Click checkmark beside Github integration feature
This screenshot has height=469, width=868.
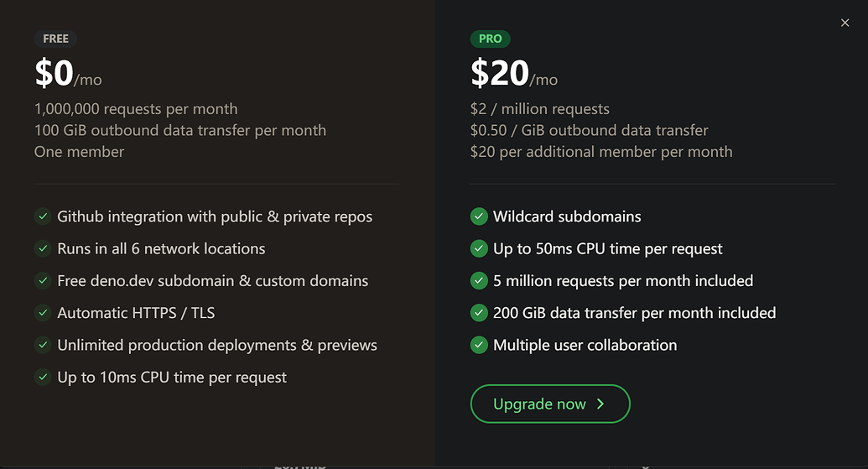(43, 216)
